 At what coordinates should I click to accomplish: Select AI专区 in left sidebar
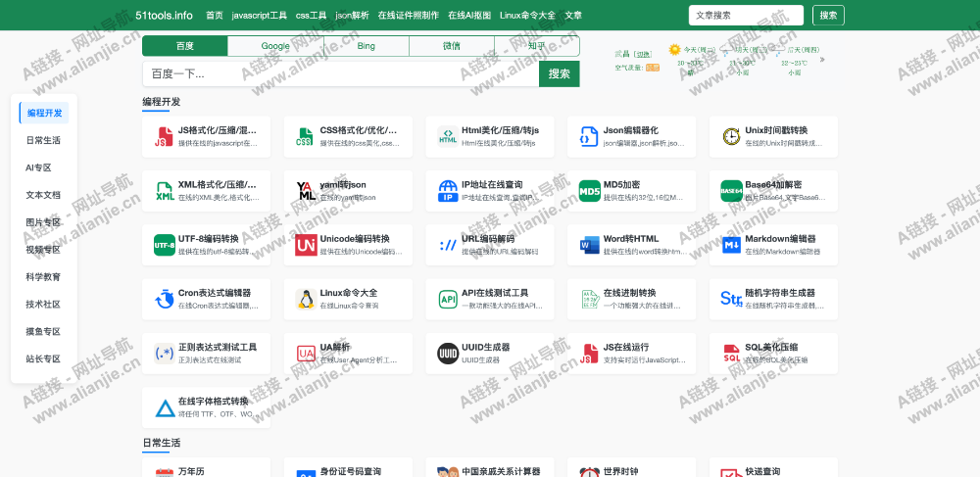pos(39,167)
